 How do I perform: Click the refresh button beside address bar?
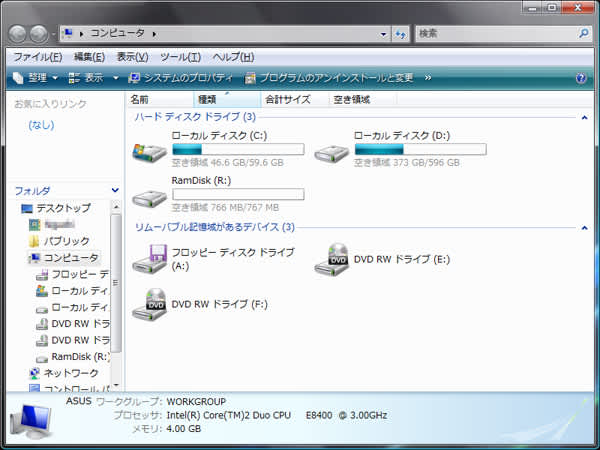pos(400,34)
